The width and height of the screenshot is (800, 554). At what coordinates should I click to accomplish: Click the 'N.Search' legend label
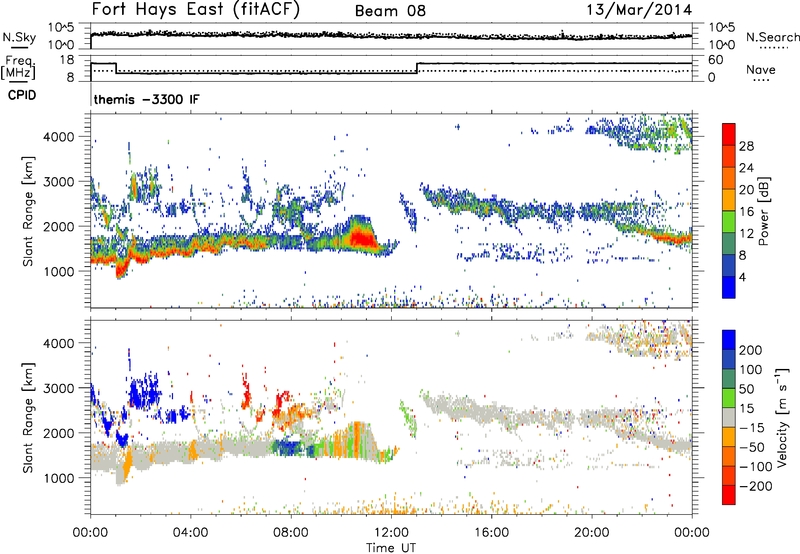coord(772,37)
